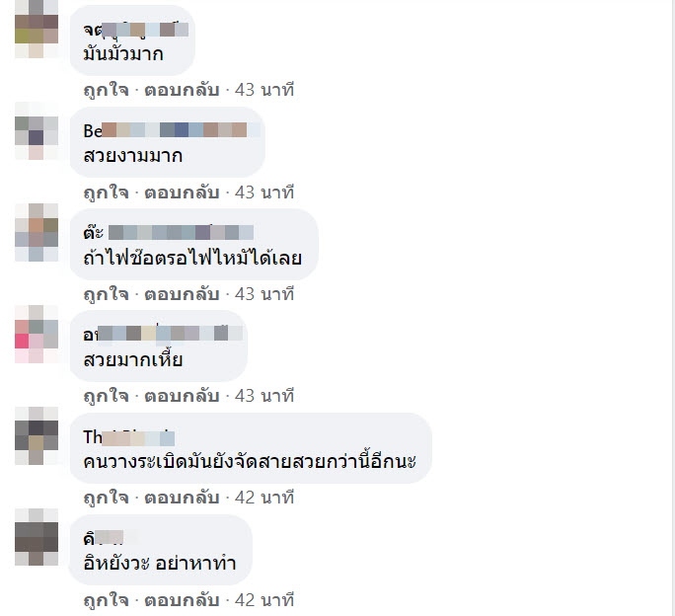Like the comment about คนวางระเบิด
The width and height of the screenshot is (675, 616).
tap(106, 498)
